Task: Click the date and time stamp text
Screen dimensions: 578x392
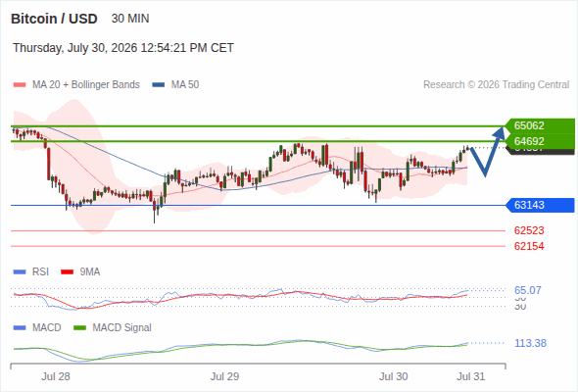Action: pos(123,48)
